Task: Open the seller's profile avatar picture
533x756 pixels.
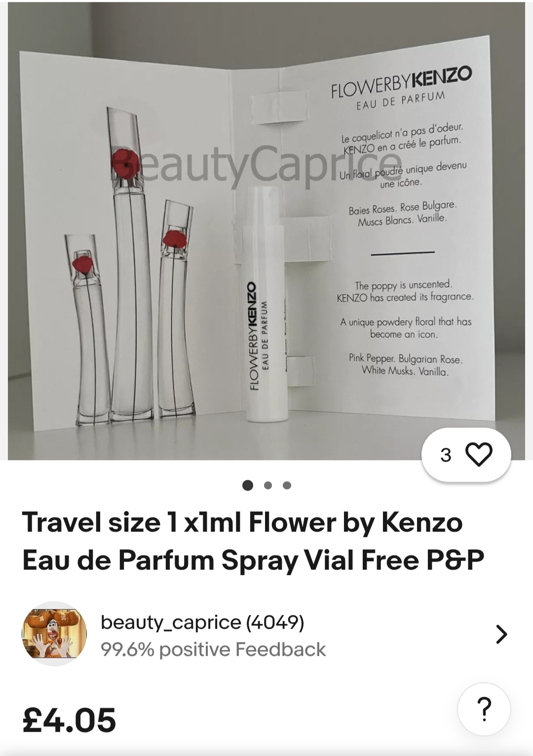Action: (x=54, y=634)
